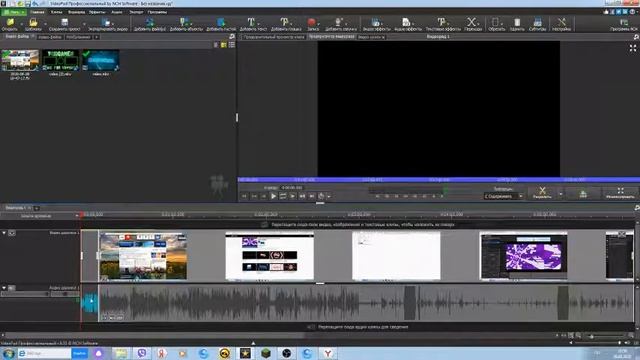
Task: Open the Clips (Клипы) ribbon tab
Action: pos(56,12)
